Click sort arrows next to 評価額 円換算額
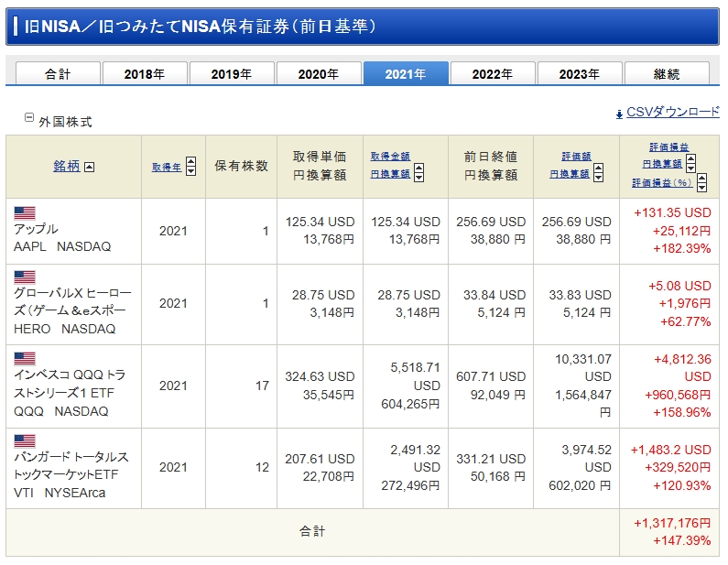 click(598, 173)
